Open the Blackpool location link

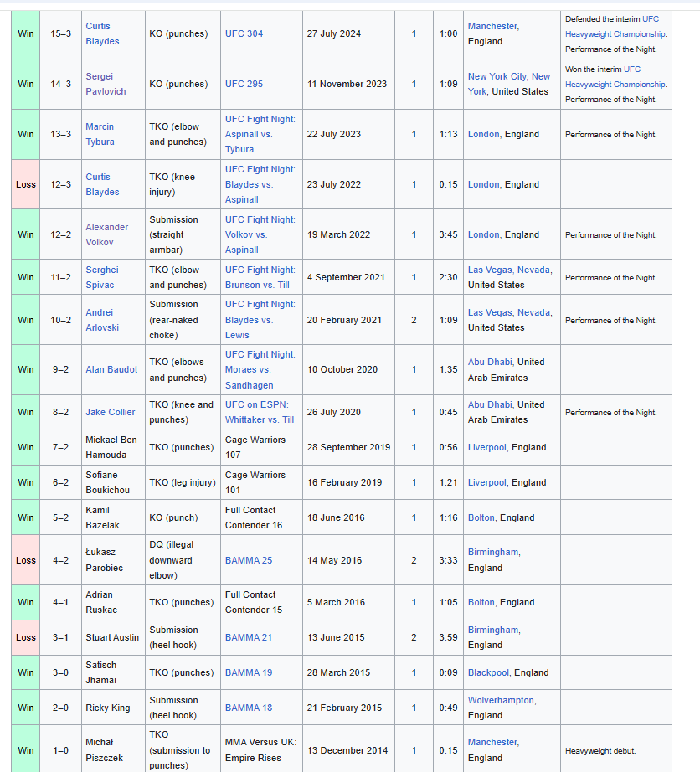pos(488,673)
